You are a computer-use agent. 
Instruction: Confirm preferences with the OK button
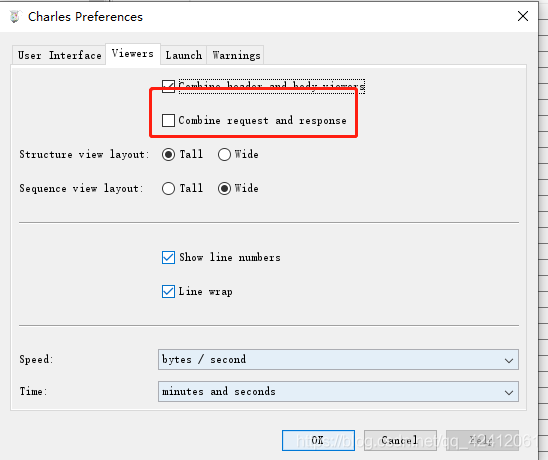click(x=318, y=440)
